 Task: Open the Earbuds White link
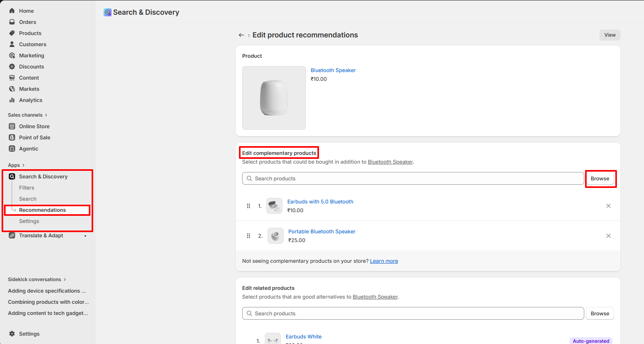[x=303, y=336]
